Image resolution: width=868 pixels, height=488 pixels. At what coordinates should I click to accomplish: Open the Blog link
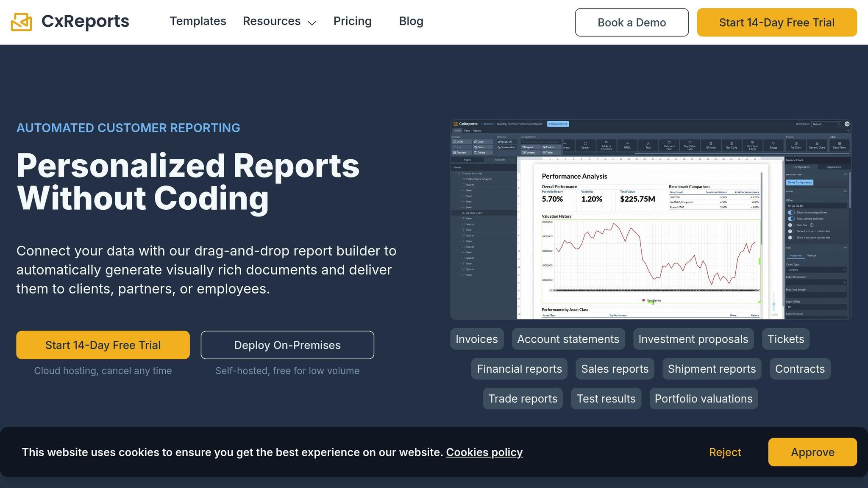click(x=411, y=21)
